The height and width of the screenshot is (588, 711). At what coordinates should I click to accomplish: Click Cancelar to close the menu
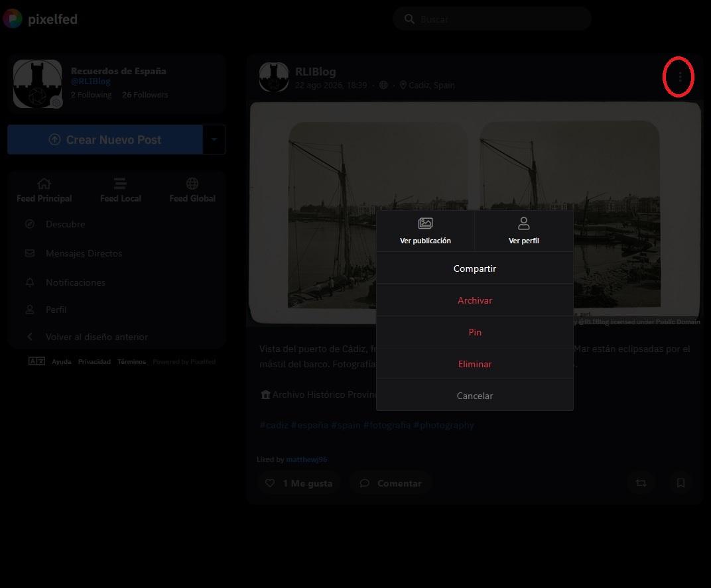click(475, 395)
